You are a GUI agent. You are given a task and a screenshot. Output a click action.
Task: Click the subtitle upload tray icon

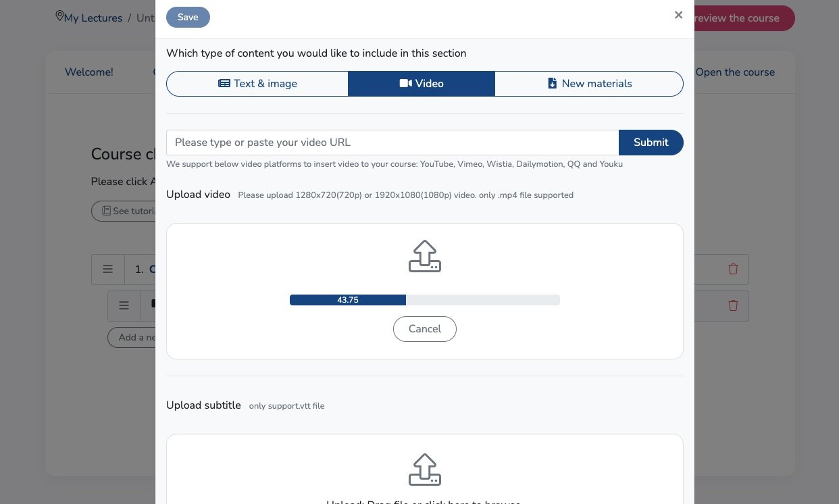(x=425, y=470)
